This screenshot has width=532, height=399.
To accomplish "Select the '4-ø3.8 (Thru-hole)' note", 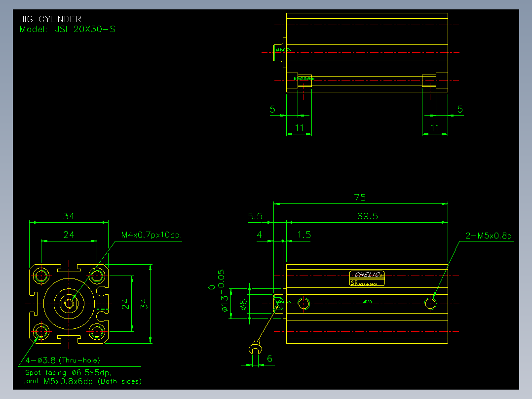I will (63, 360).
